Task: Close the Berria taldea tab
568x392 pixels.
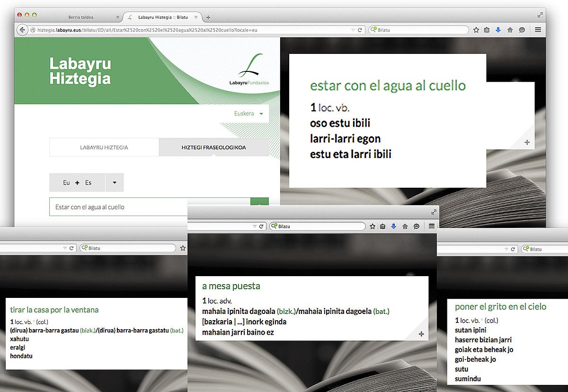Action: coord(117,17)
